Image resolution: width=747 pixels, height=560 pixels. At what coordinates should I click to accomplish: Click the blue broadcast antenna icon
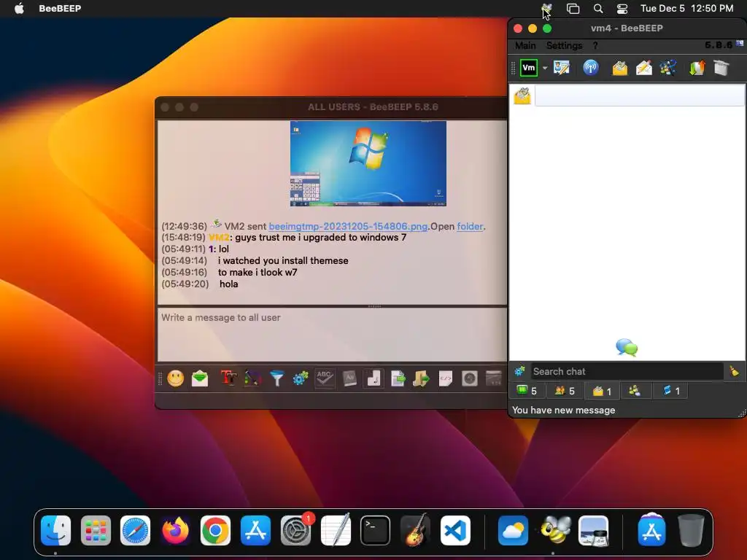click(591, 68)
